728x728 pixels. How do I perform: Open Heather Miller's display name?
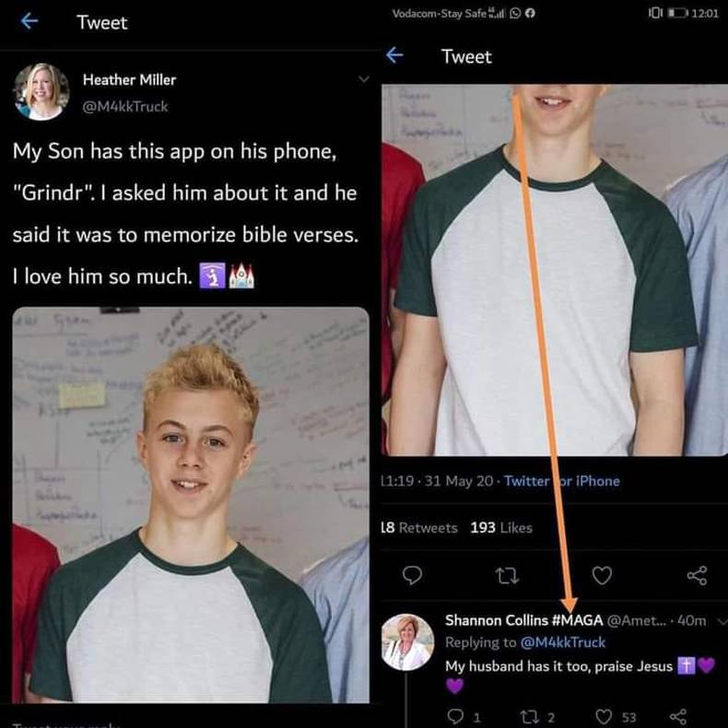[129, 80]
